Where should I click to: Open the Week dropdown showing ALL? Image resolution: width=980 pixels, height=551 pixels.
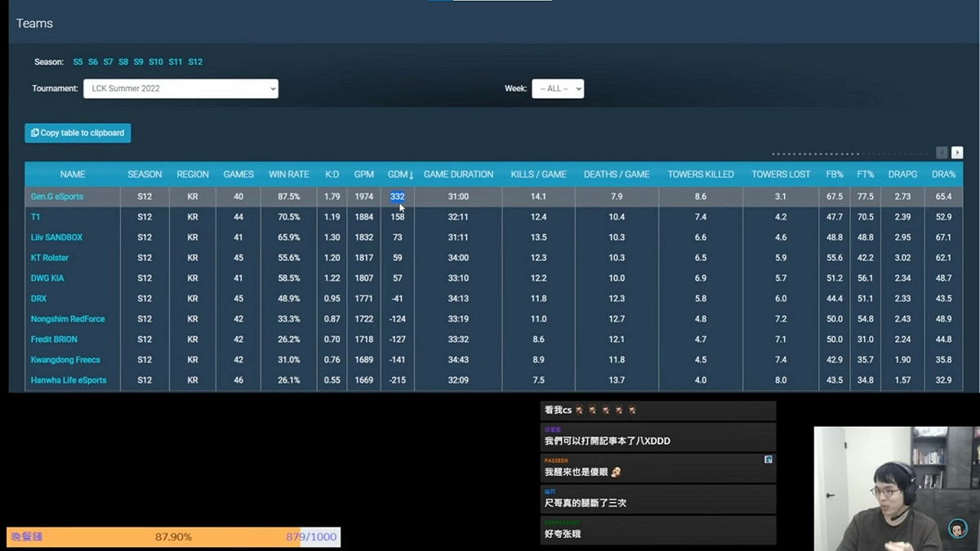(x=558, y=88)
